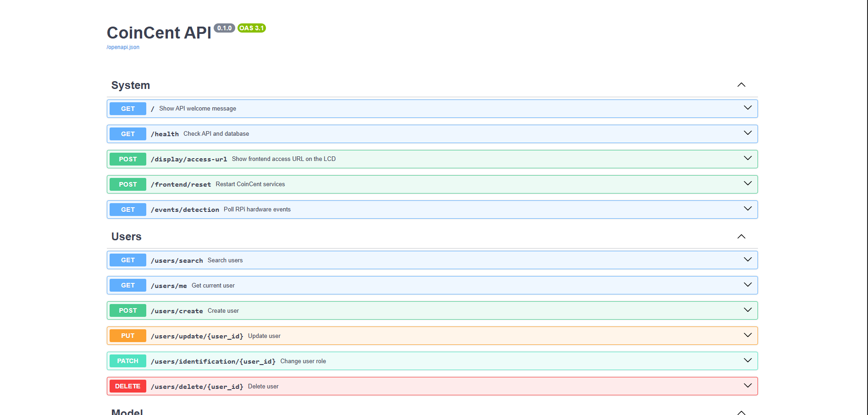
Task: Click the OAS 3.1 badge
Action: (252, 28)
